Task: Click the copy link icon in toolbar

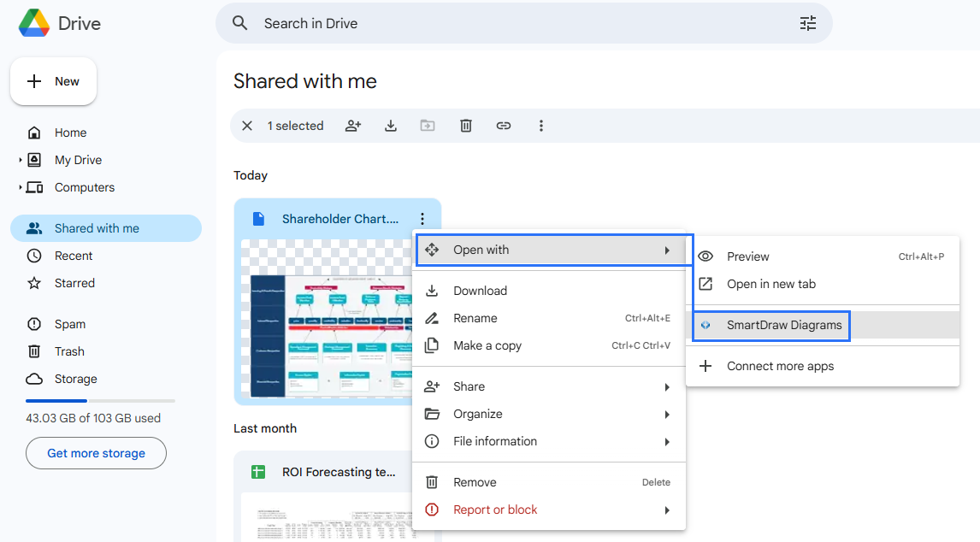Action: pyautogui.click(x=504, y=126)
